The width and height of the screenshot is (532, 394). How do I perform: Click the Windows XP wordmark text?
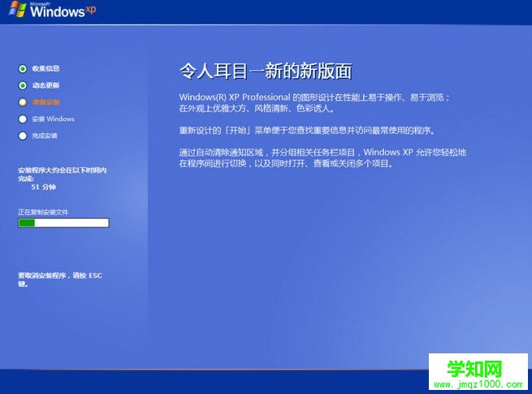[x=63, y=11]
